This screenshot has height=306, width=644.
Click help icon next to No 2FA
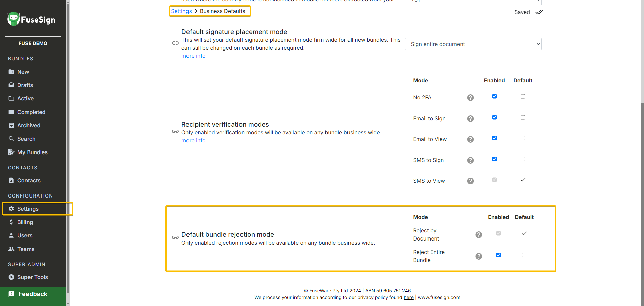coord(470,98)
